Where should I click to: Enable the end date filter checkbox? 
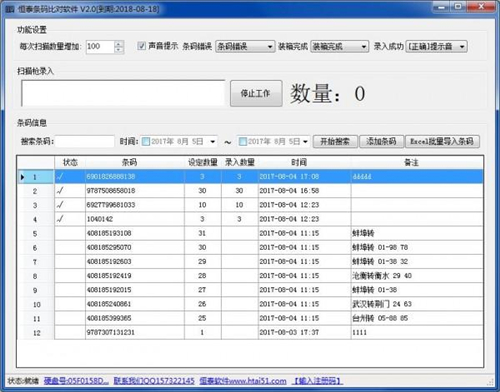[x=243, y=142]
